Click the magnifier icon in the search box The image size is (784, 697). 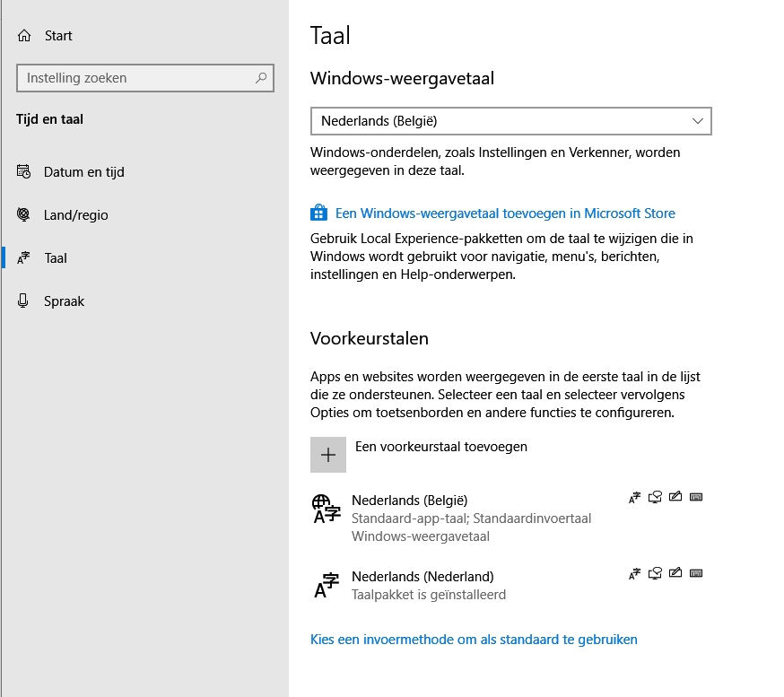click(261, 78)
